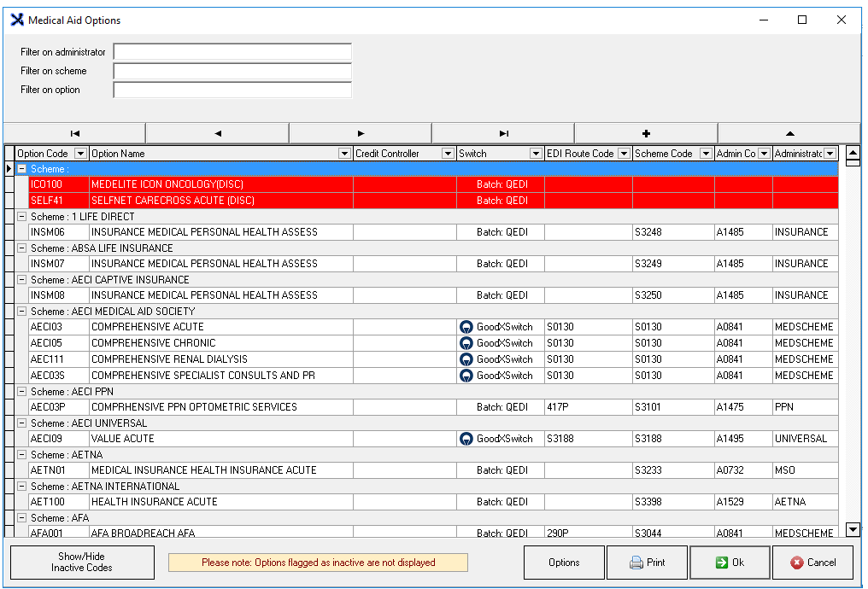This screenshot has height=589, width=868.
Task: Collapse the AECI MEDICAL AID SOCIETY group
Action: tap(22, 312)
